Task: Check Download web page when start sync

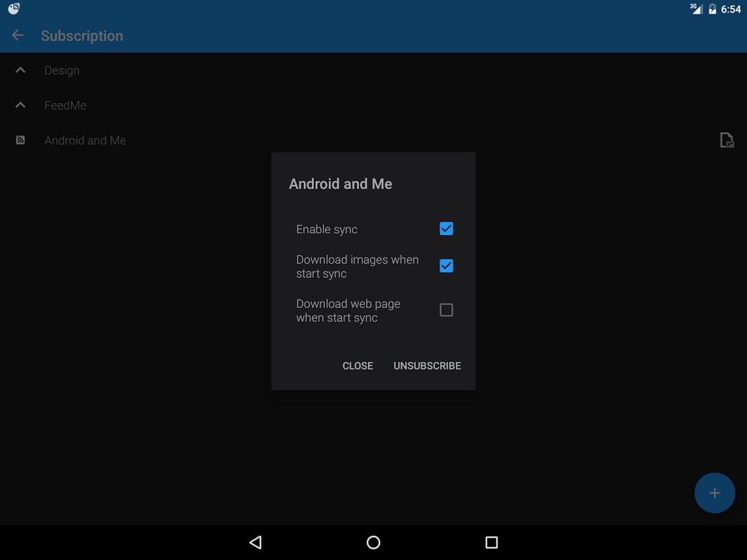Action: 446,310
